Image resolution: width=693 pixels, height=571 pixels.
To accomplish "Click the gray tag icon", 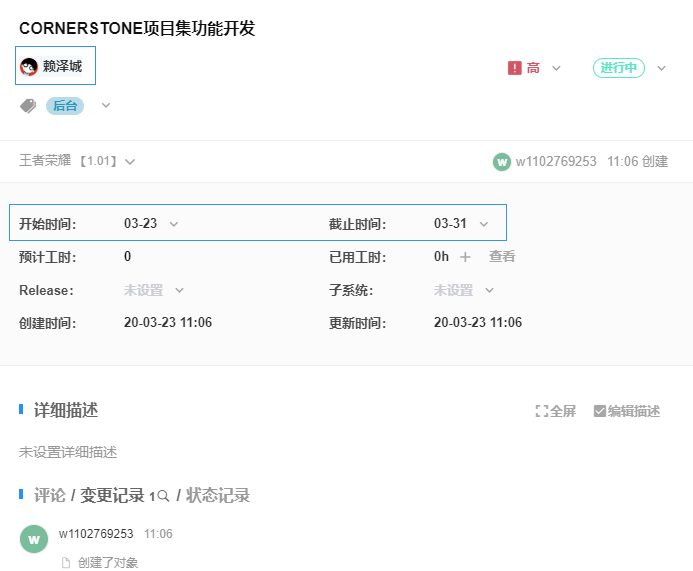I will 28,106.
